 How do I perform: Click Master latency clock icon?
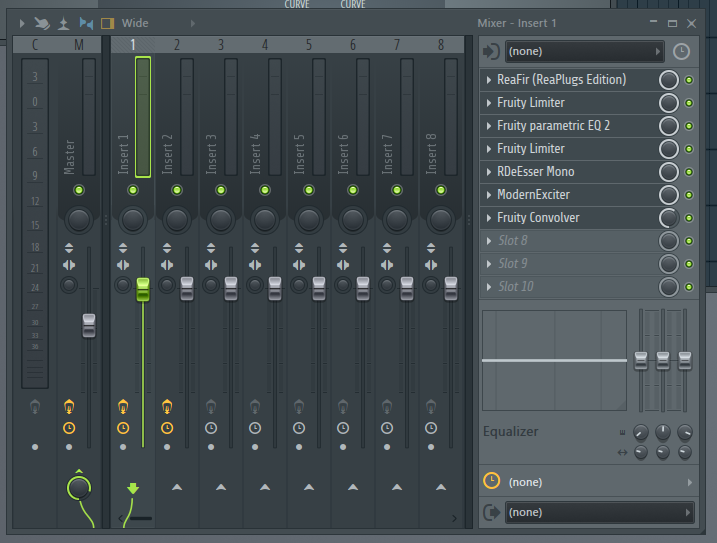click(x=69, y=428)
